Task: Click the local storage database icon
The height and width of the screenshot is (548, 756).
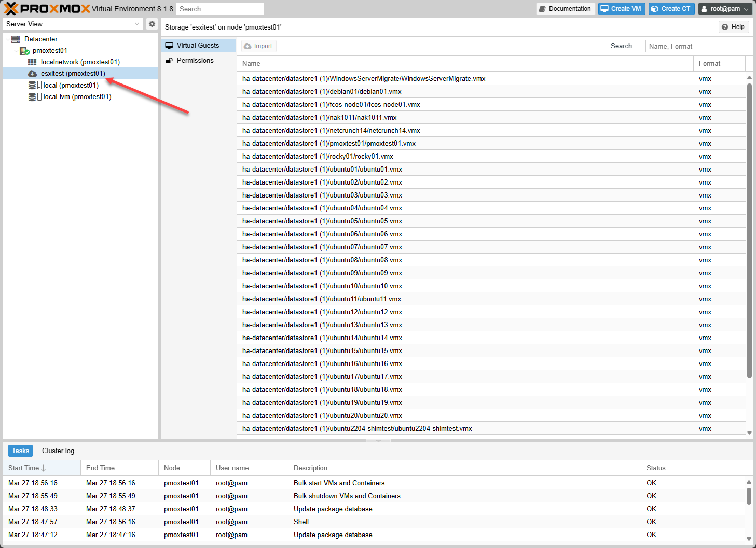Action: point(32,85)
